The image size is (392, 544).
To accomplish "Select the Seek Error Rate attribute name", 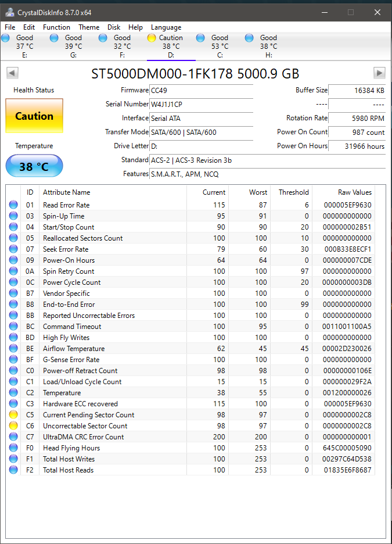I will [x=66, y=249].
